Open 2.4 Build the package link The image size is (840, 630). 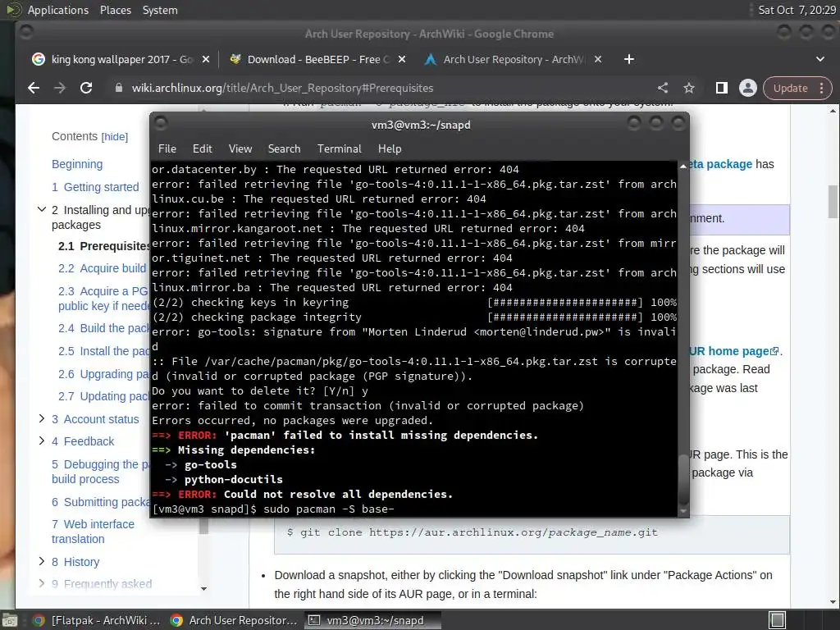(103, 328)
